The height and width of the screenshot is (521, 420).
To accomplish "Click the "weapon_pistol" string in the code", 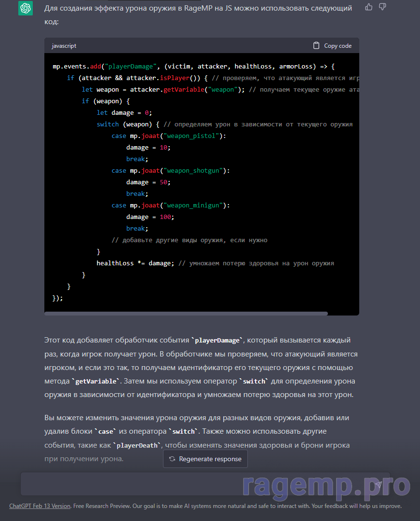I will (x=193, y=136).
